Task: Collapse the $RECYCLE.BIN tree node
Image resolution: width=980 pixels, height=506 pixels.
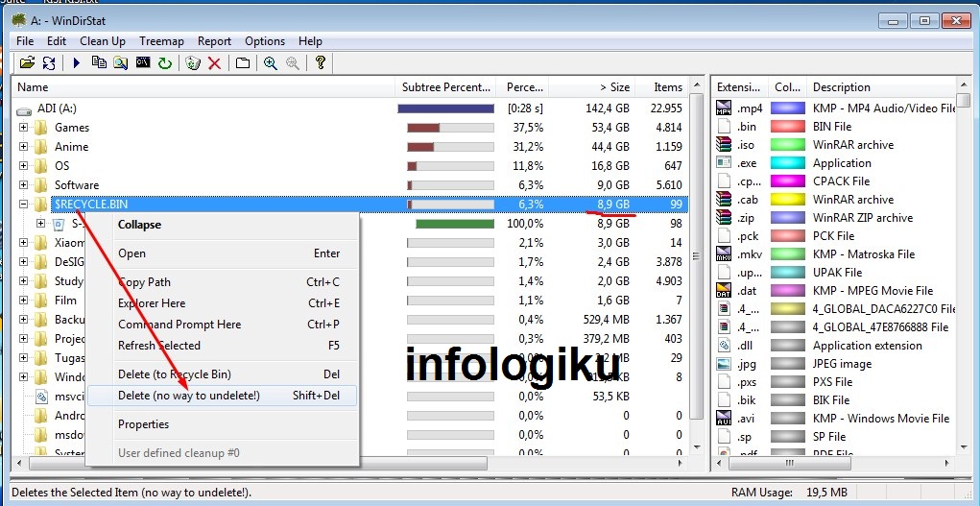Action: 23,204
